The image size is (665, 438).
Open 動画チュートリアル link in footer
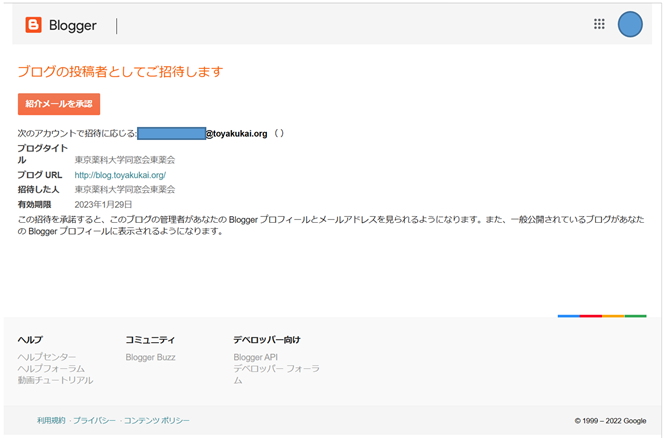55,380
